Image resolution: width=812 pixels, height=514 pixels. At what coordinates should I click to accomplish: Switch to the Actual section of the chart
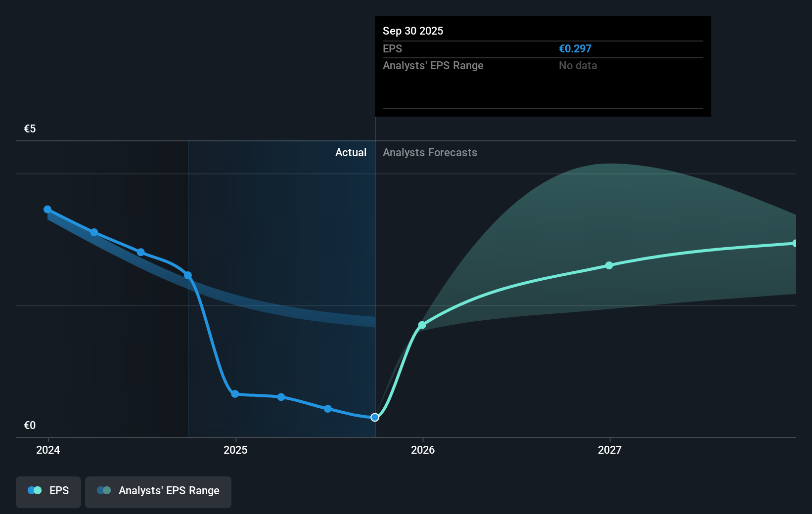click(x=351, y=153)
